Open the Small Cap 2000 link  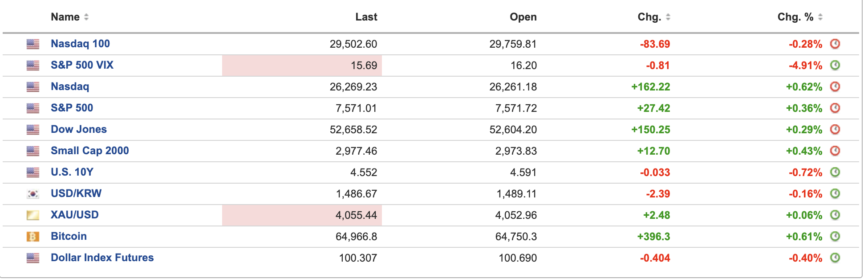pos(90,151)
